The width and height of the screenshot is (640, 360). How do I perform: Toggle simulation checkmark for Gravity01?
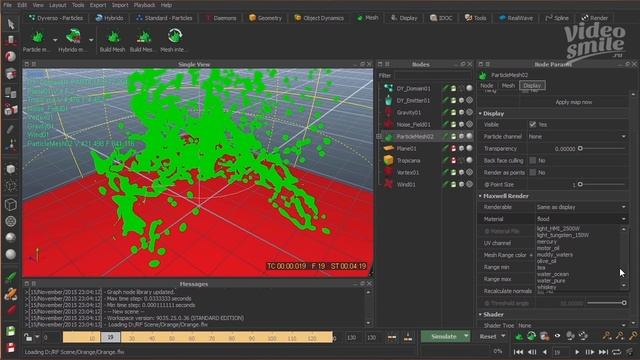point(445,112)
